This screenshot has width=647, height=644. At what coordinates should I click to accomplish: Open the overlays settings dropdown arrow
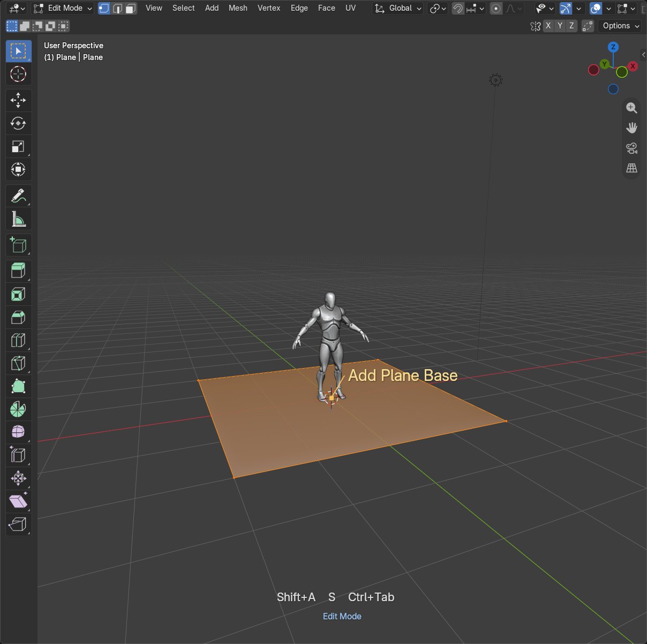click(x=608, y=8)
